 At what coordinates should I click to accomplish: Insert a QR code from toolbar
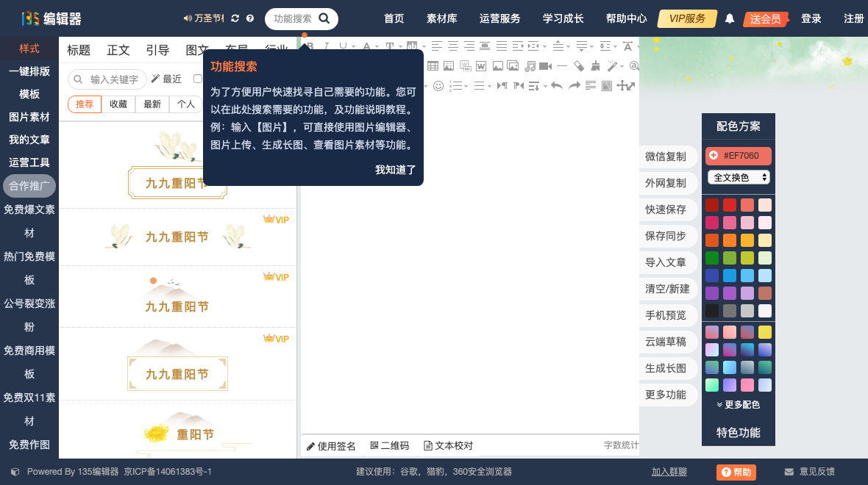tap(607, 86)
